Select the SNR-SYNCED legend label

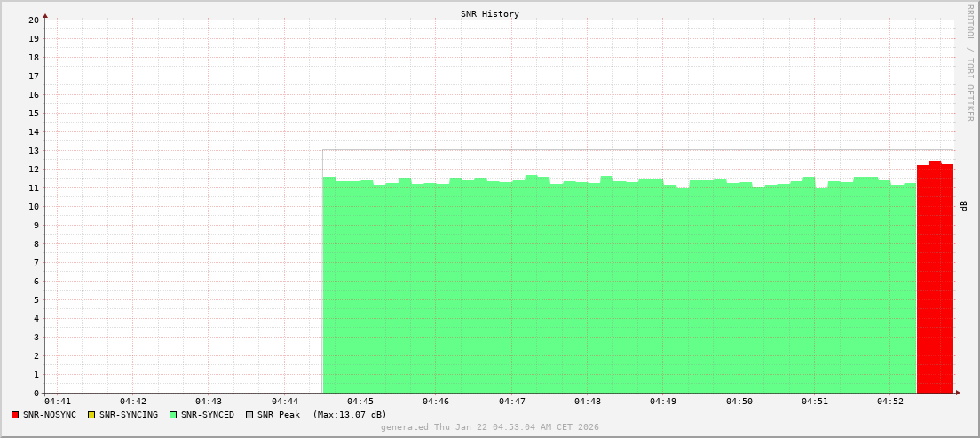click(x=208, y=415)
